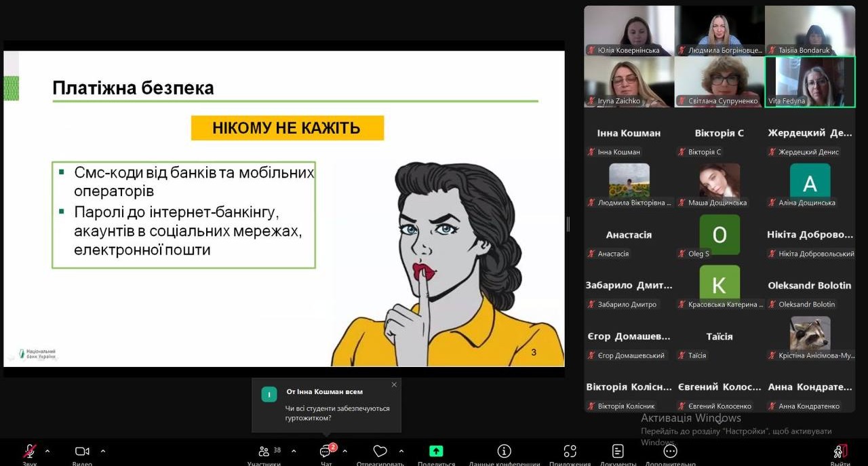868x466 pixels.
Task: Open conference info icon
Action: point(504,452)
